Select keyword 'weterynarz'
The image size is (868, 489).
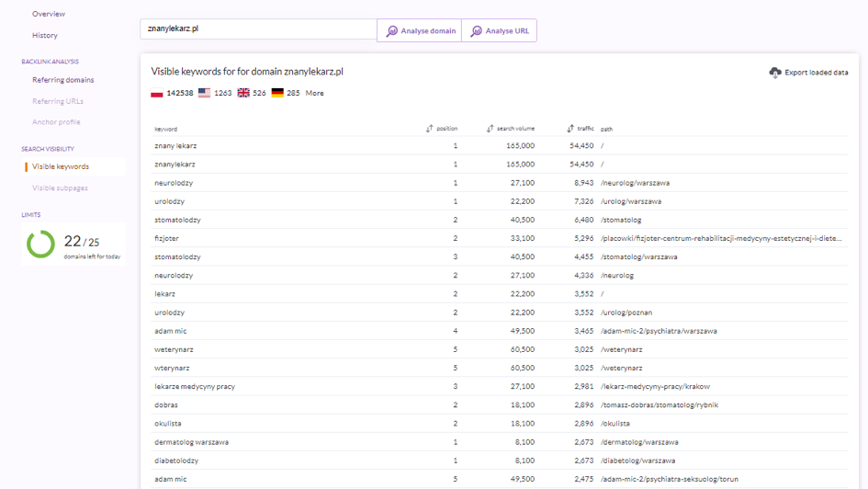click(x=174, y=349)
